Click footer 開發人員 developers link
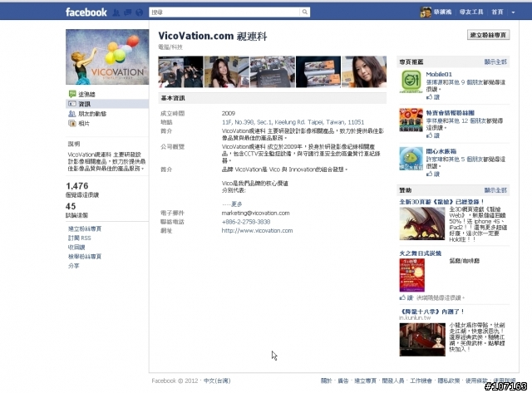532x393 pixels. click(x=393, y=381)
